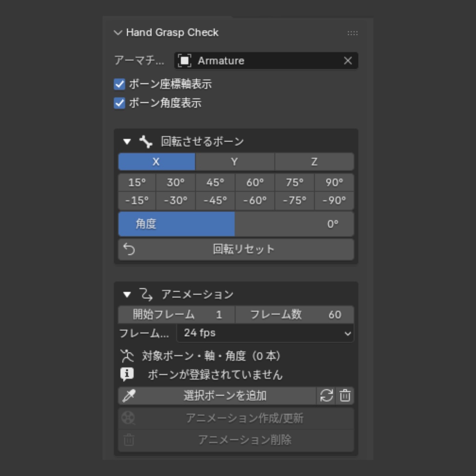Click the bone icon in the 回転させるボーン header
Image resolution: width=476 pixels, height=476 pixels.
145,142
